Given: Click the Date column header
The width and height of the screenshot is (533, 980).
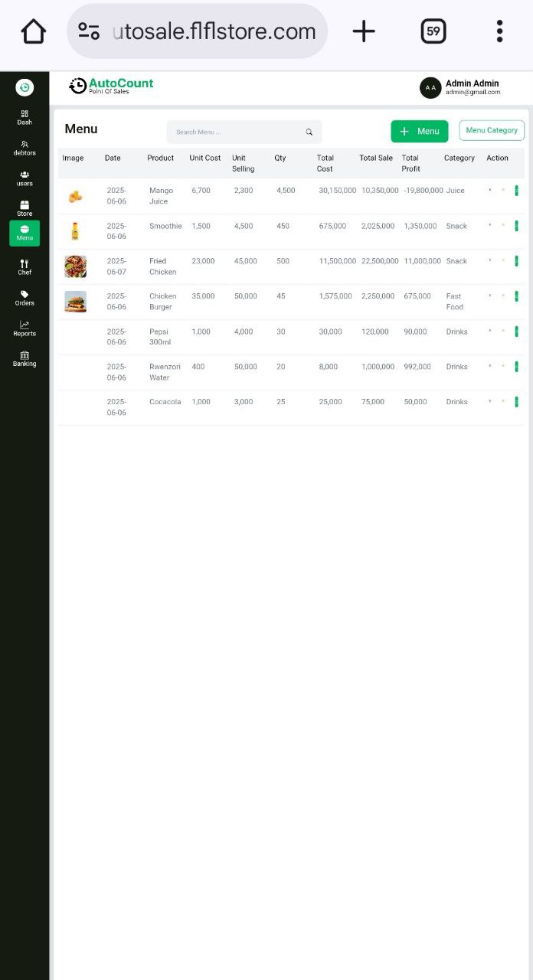Looking at the screenshot, I should 113,158.
